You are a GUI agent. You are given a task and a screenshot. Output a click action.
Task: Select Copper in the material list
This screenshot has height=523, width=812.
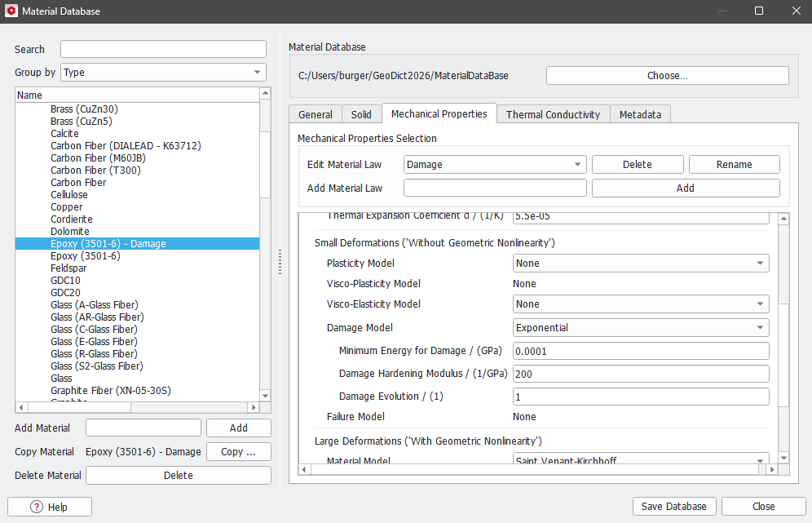click(67, 207)
